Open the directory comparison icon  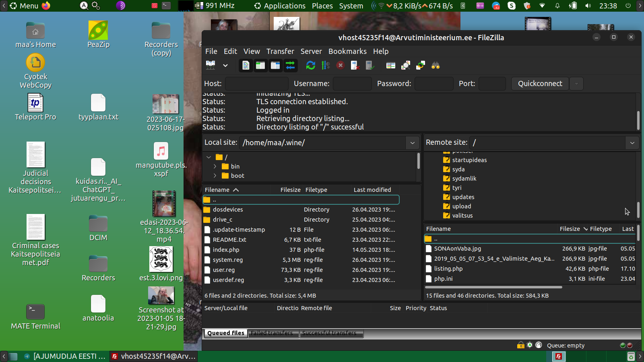coord(390,65)
